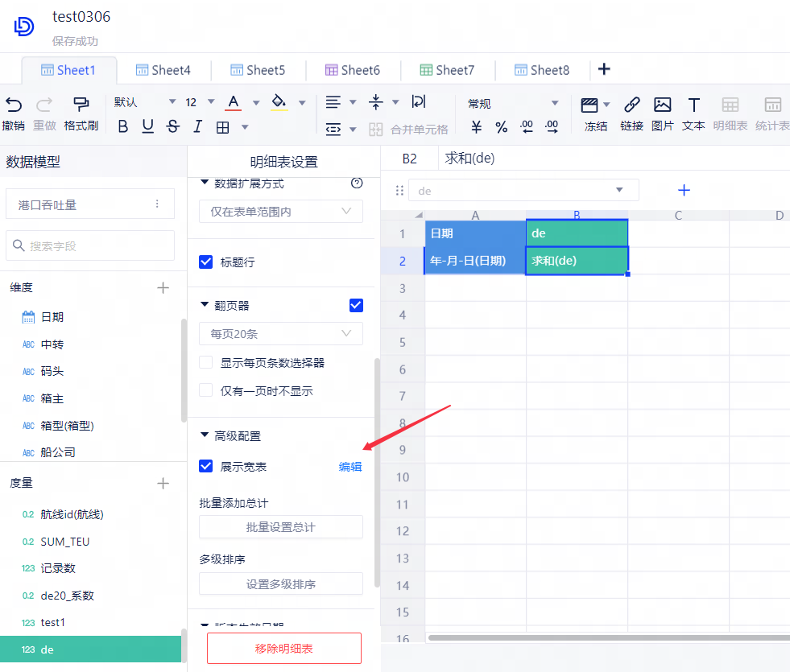Apply strikethrough formatting
790x672 pixels.
coord(172,126)
